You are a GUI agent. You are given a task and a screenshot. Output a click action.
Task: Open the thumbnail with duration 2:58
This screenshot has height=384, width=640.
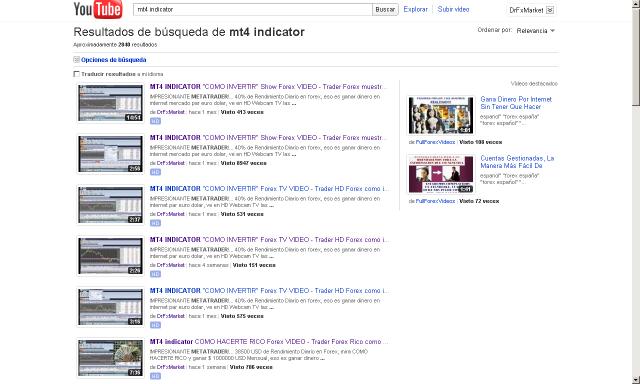pos(110,154)
